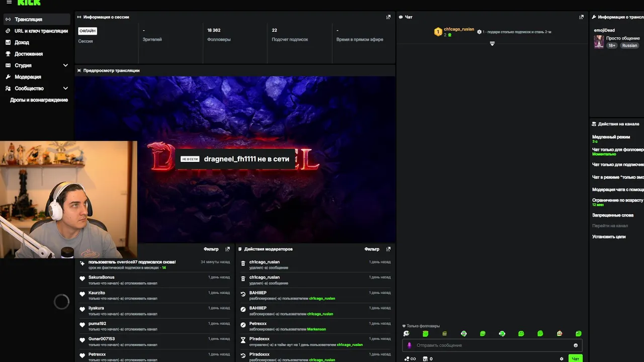Open chat settings gear icon
Image resolution: width=644 pixels, height=362 pixels.
pos(561,359)
